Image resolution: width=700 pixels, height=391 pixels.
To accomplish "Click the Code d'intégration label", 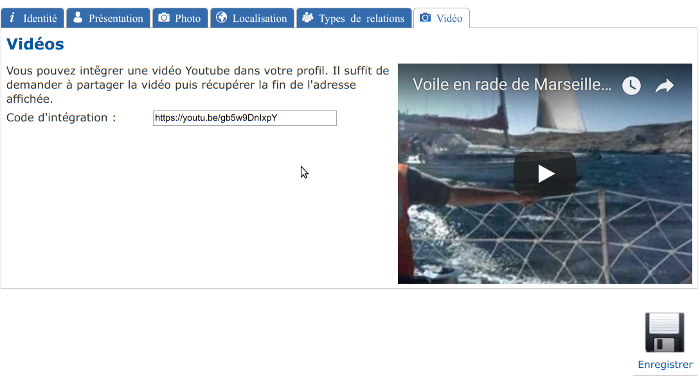I will click(x=61, y=117).
